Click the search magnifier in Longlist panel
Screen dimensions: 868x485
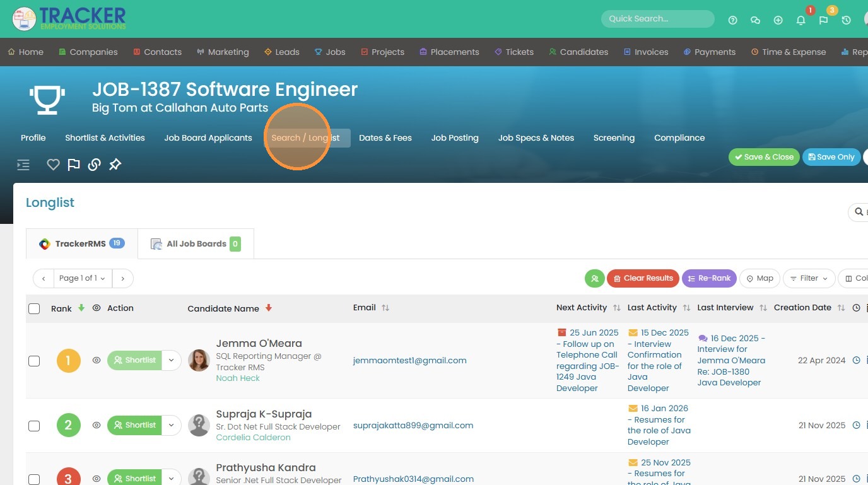point(859,212)
